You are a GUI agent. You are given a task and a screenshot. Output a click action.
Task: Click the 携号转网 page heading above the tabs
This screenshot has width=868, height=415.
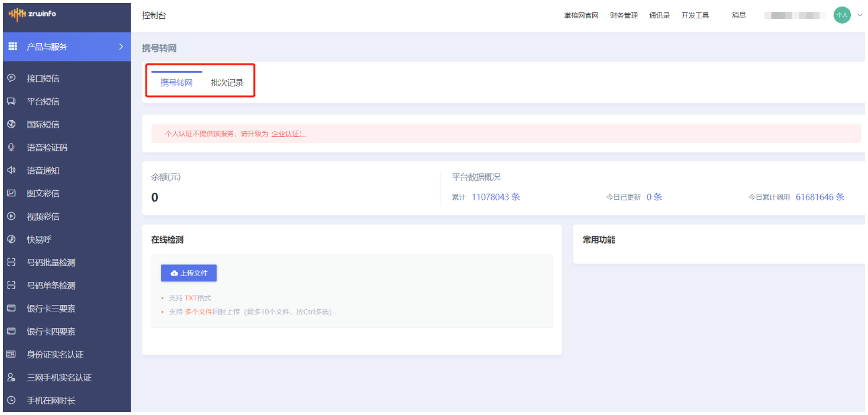[159, 48]
